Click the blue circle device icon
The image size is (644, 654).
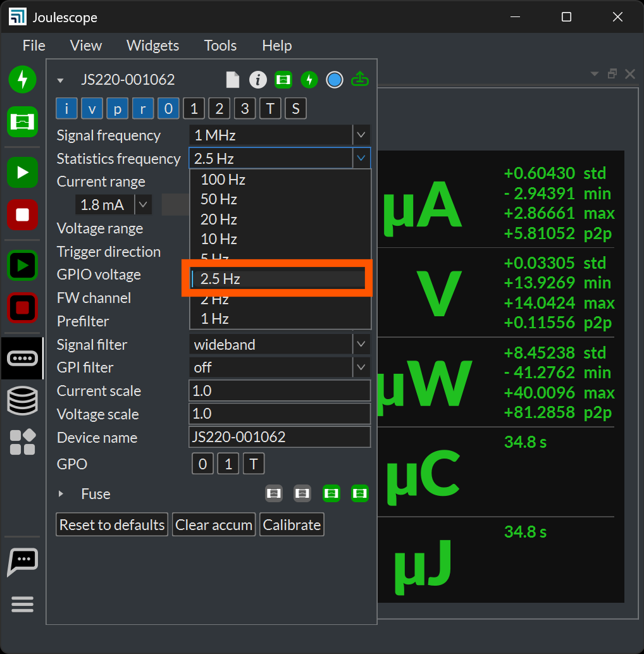pos(335,80)
